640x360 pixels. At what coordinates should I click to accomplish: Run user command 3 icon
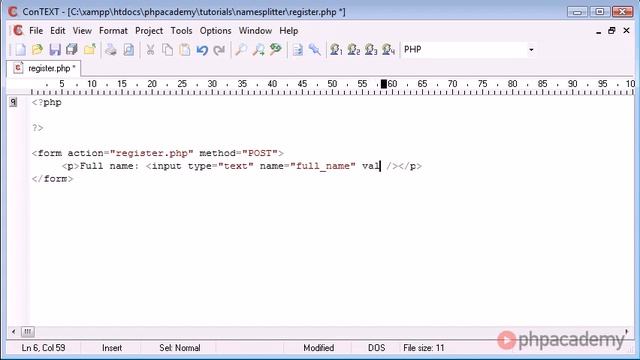pos(371,50)
